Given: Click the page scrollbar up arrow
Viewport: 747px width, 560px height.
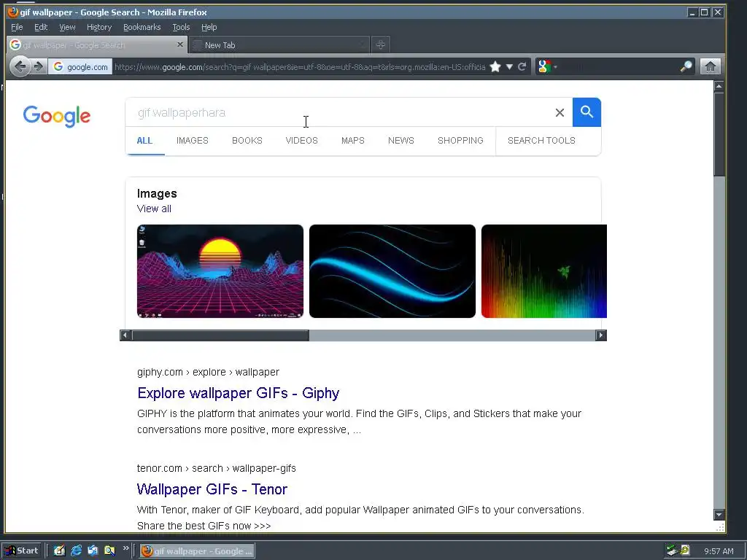Looking at the screenshot, I should click(x=719, y=86).
